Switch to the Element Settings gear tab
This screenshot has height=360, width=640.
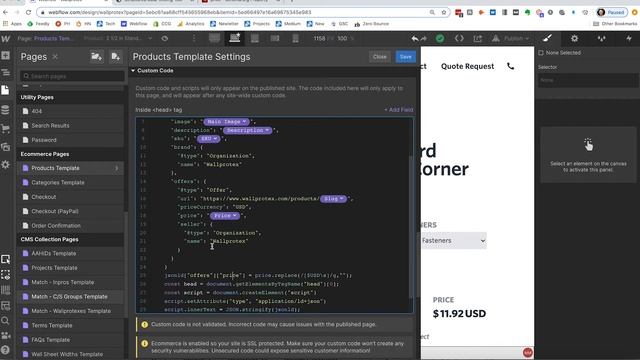(x=574, y=38)
